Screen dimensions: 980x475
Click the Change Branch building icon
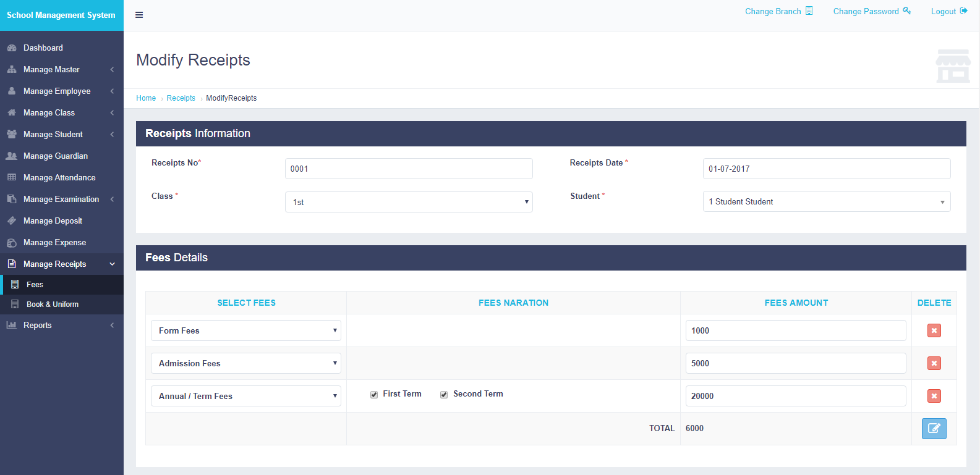pos(809,11)
